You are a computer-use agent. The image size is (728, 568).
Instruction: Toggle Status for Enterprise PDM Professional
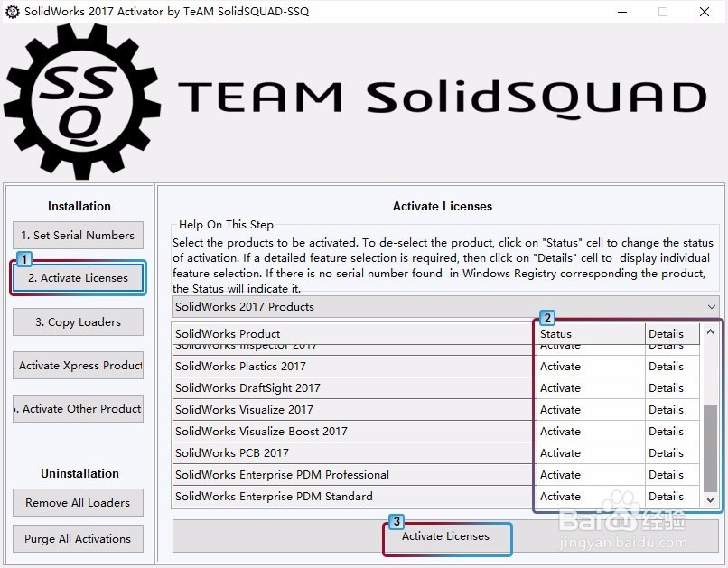590,475
